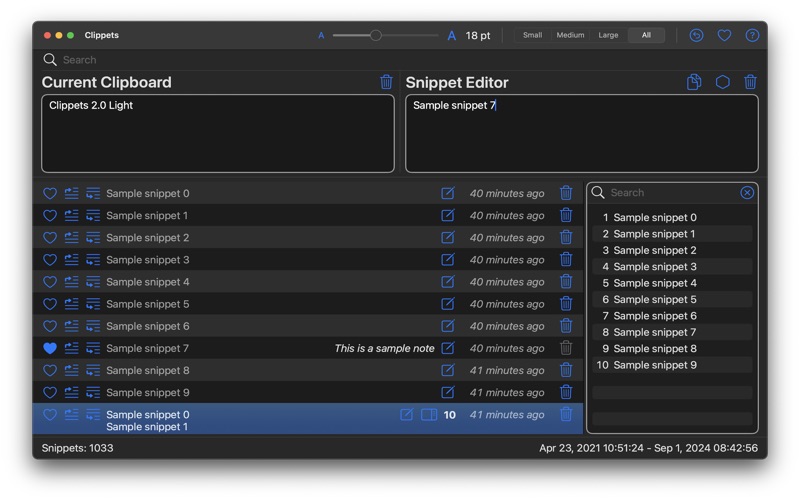
Task: Click the greyed trash icon for Sample snippet 7
Action: [x=566, y=348]
